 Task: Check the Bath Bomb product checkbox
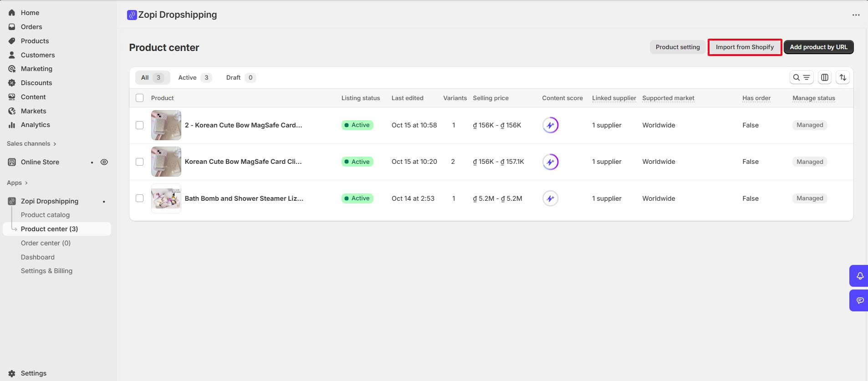(x=140, y=198)
